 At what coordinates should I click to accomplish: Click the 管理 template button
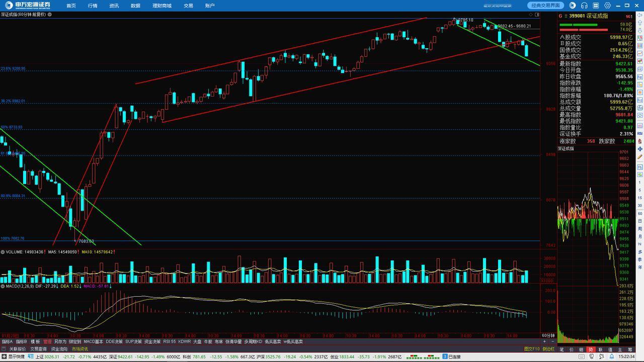[47, 342]
